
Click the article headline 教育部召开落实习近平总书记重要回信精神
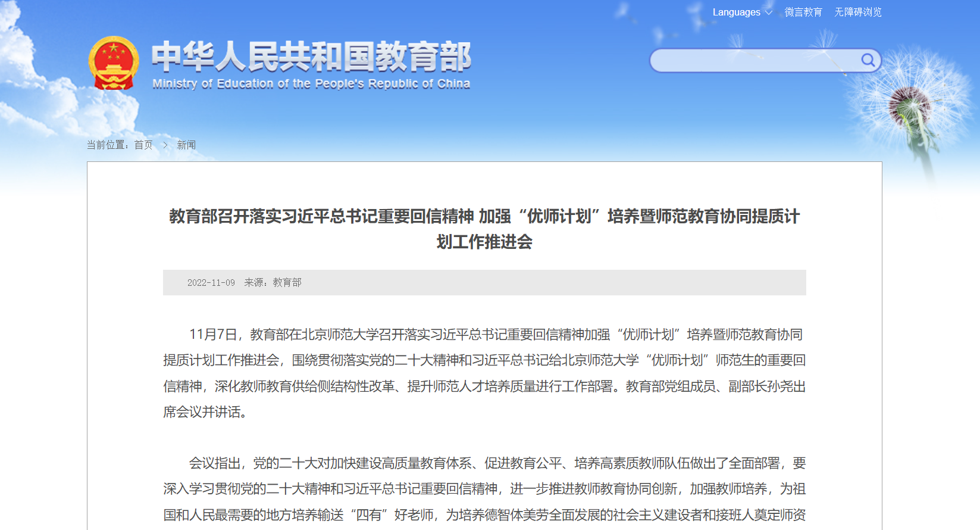(484, 229)
